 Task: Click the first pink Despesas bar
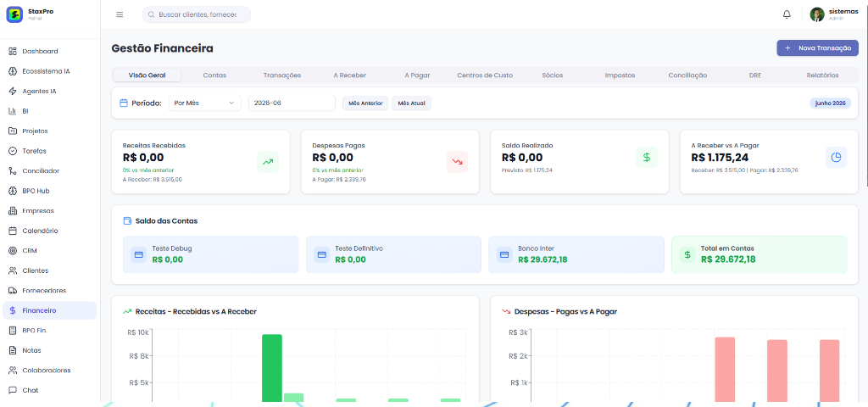tap(725, 370)
